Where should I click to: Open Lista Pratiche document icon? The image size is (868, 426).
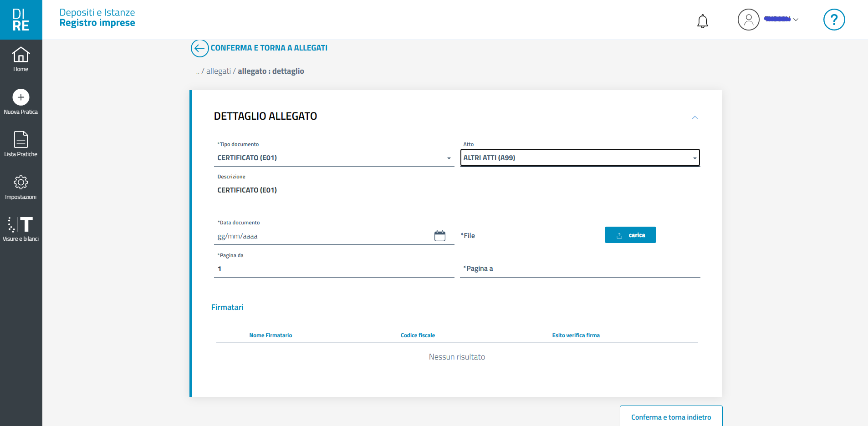tap(21, 140)
